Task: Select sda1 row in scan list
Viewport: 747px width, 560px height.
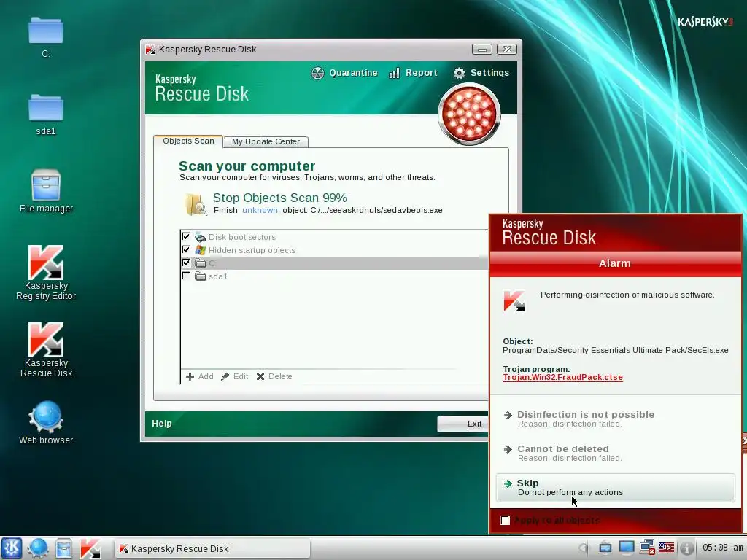Action: (x=334, y=276)
